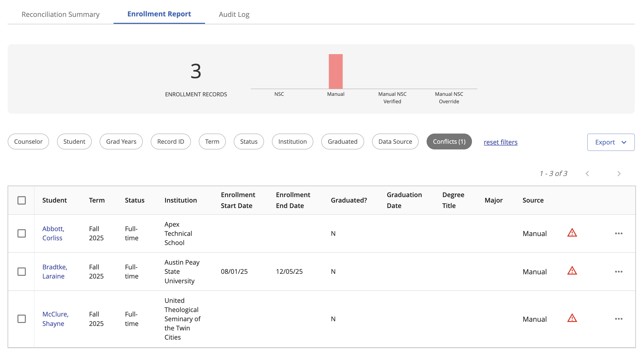This screenshot has width=644, height=352.
Task: Click the conflict warning icon for Bradtke, Laraine
Action: (572, 271)
